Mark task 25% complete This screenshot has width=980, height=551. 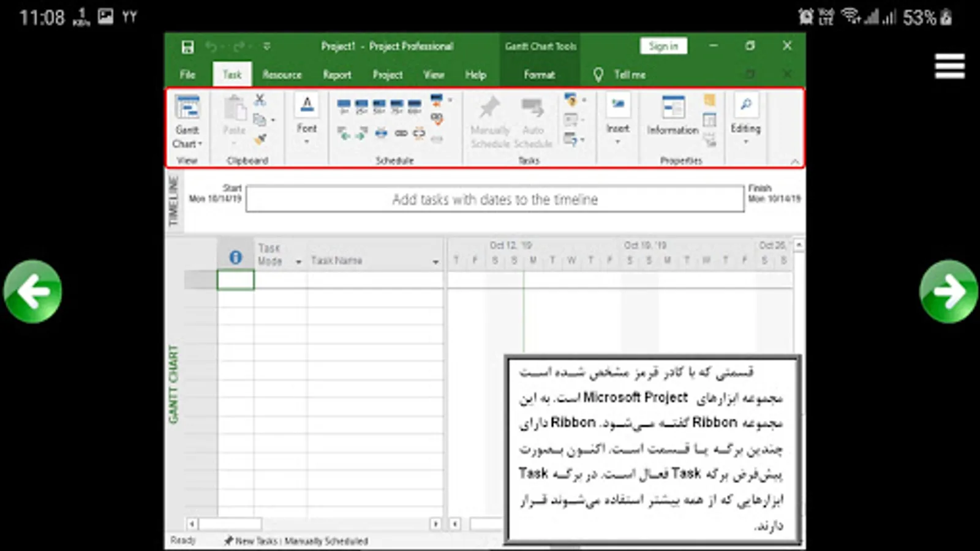[x=361, y=107]
